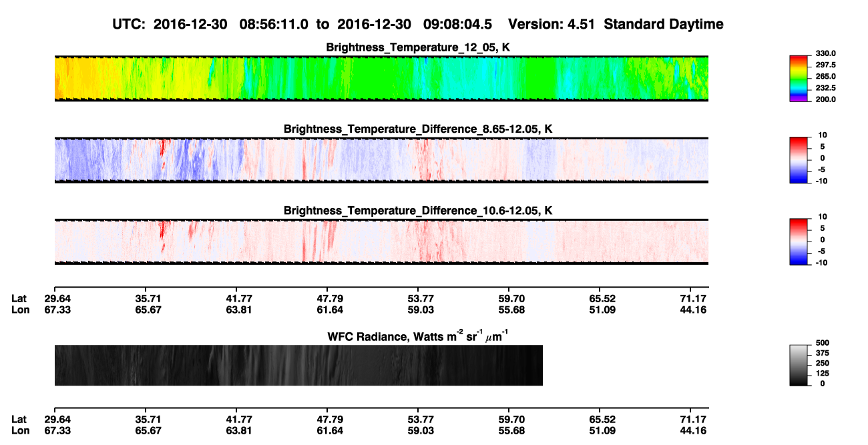Click the Lon row label above the WFC Radiance title
The width and height of the screenshot is (868, 445).
click(20, 310)
